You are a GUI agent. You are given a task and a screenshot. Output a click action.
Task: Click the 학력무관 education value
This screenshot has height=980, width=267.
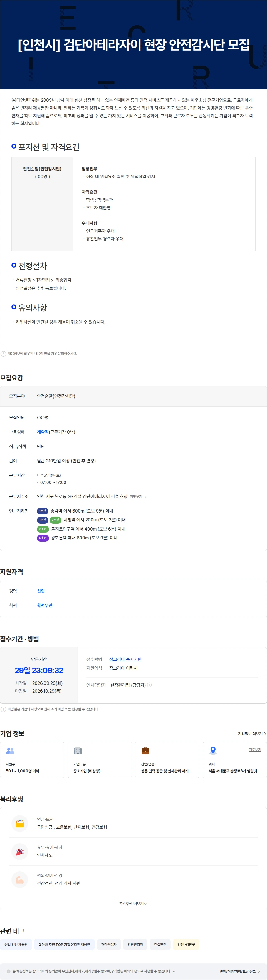tap(44, 605)
